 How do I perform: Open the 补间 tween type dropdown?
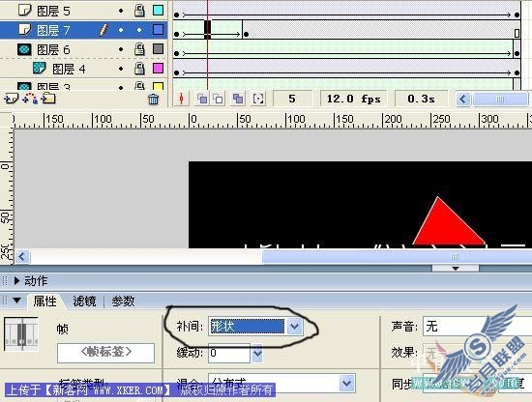[294, 327]
